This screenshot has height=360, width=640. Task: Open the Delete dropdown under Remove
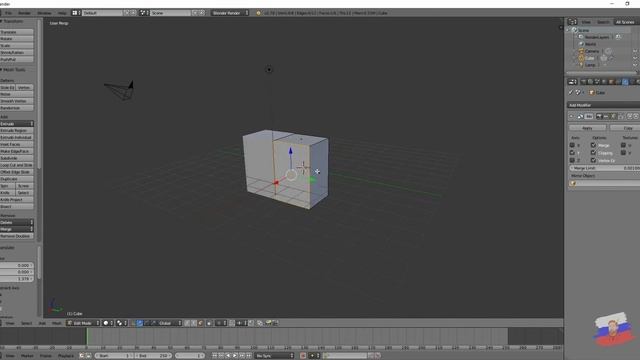(x=16, y=222)
